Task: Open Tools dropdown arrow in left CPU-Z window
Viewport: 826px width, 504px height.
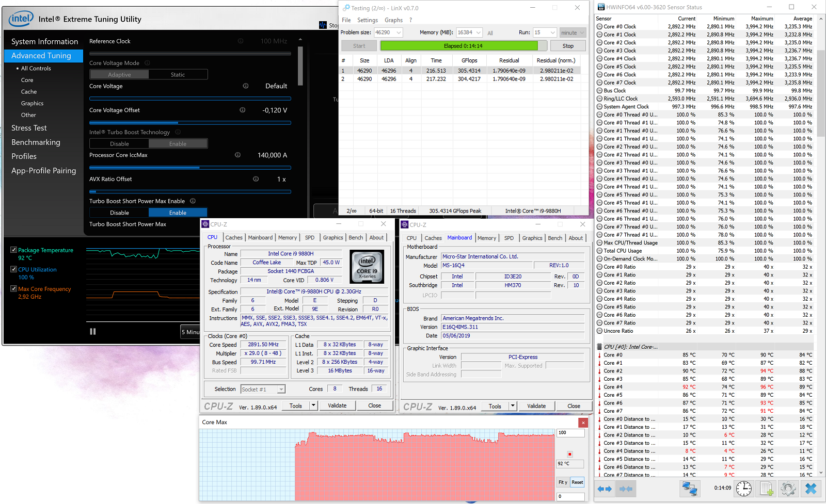Action: pos(313,405)
